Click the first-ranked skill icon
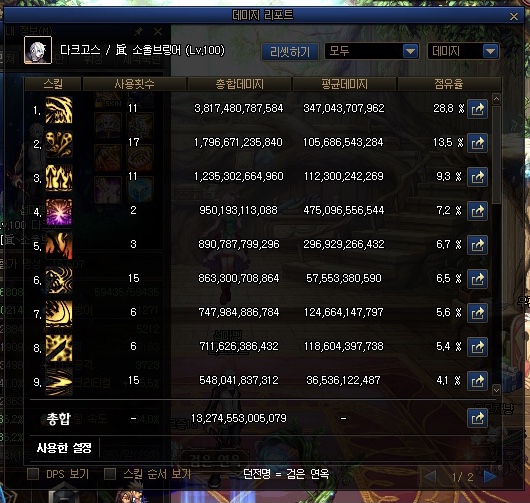This screenshot has height=503, width=530. [x=59, y=110]
